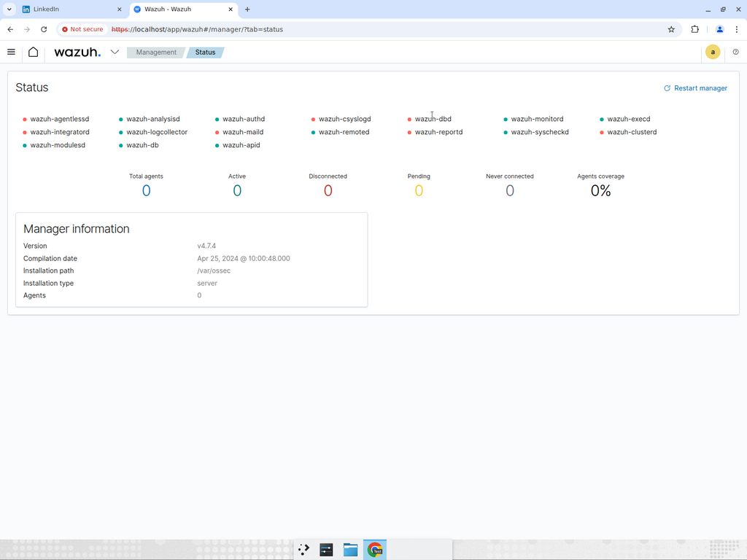Open the tab search dropdown

9,9
